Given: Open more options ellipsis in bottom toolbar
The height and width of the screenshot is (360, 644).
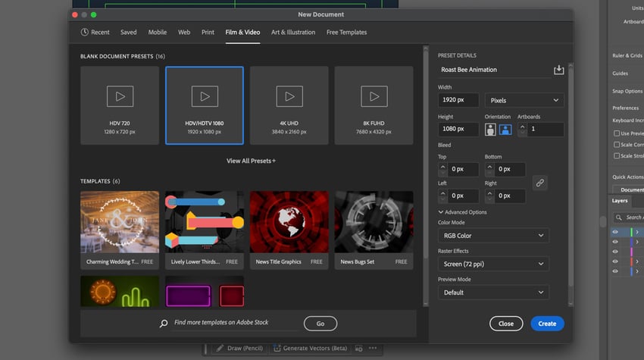Looking at the screenshot, I should pyautogui.click(x=373, y=348).
